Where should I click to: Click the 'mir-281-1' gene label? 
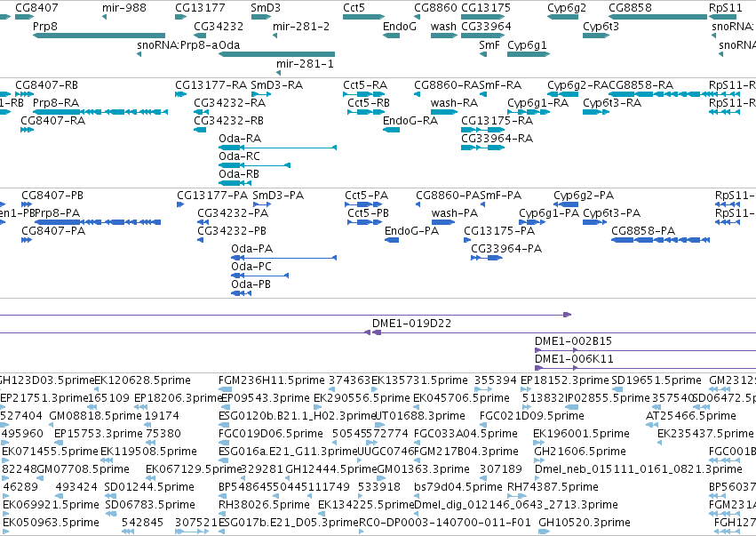point(305,64)
